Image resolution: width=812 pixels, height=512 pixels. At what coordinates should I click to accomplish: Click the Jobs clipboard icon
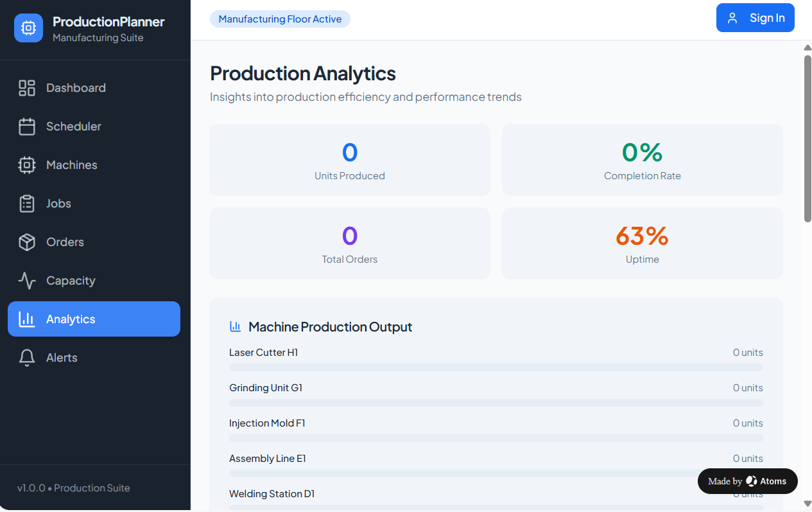pyautogui.click(x=27, y=204)
